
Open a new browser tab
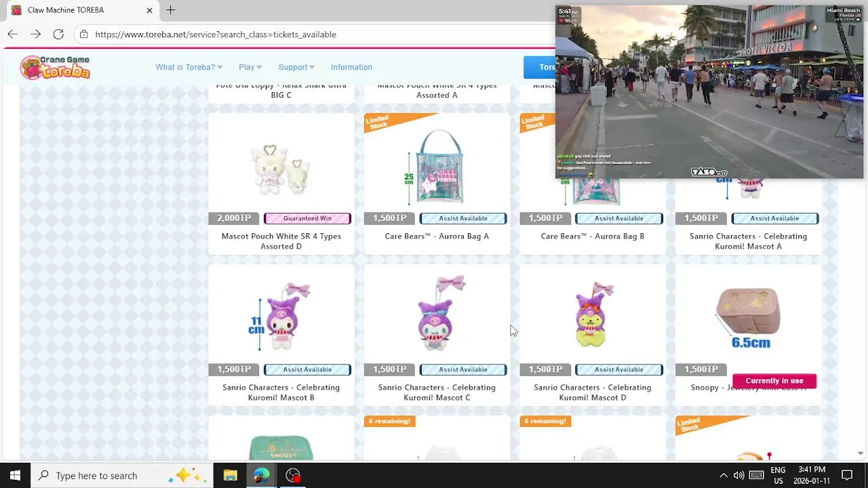(171, 10)
